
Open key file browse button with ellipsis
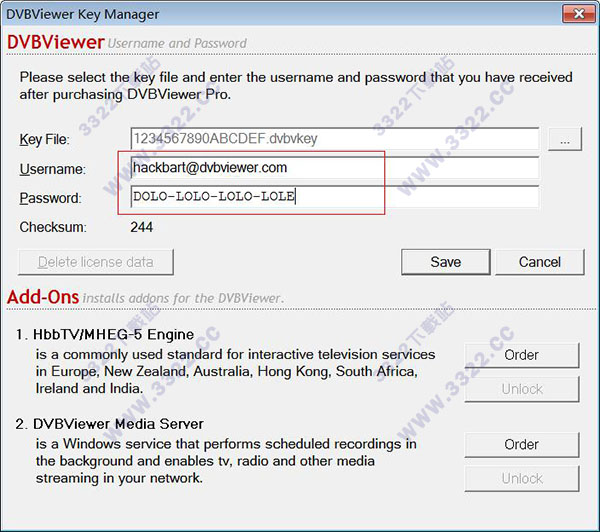565,139
